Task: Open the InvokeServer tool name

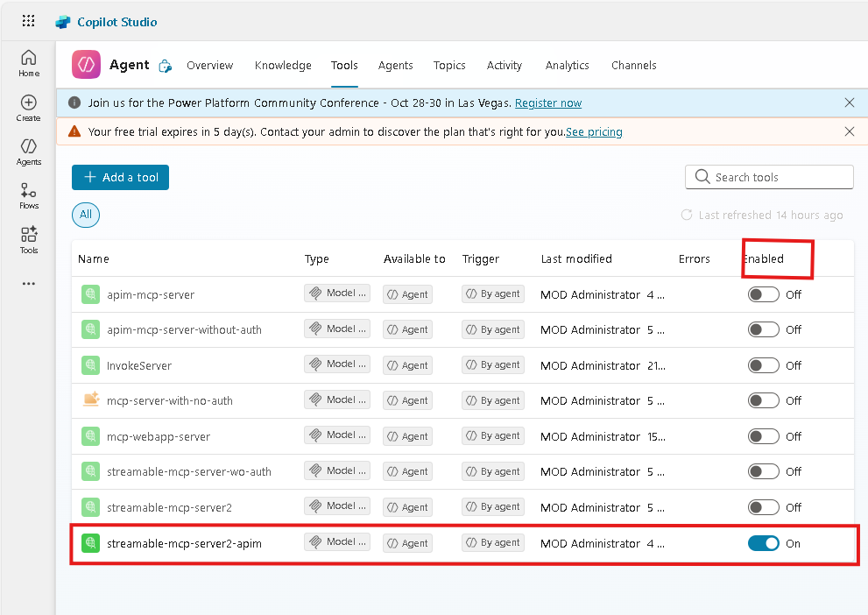Action: click(139, 365)
